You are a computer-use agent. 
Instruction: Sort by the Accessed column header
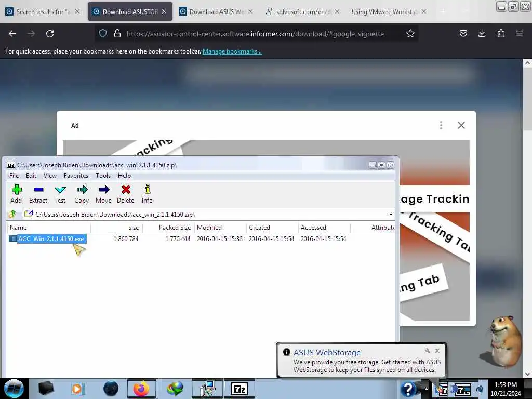324,228
